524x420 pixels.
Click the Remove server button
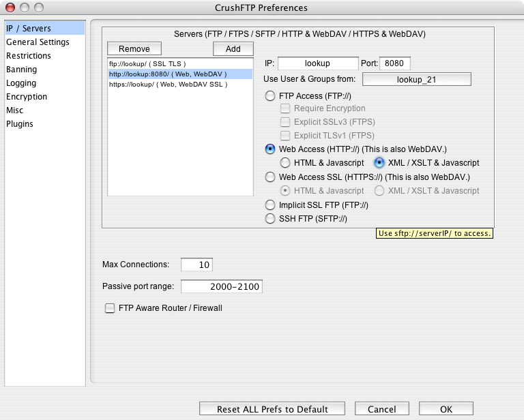click(x=134, y=49)
